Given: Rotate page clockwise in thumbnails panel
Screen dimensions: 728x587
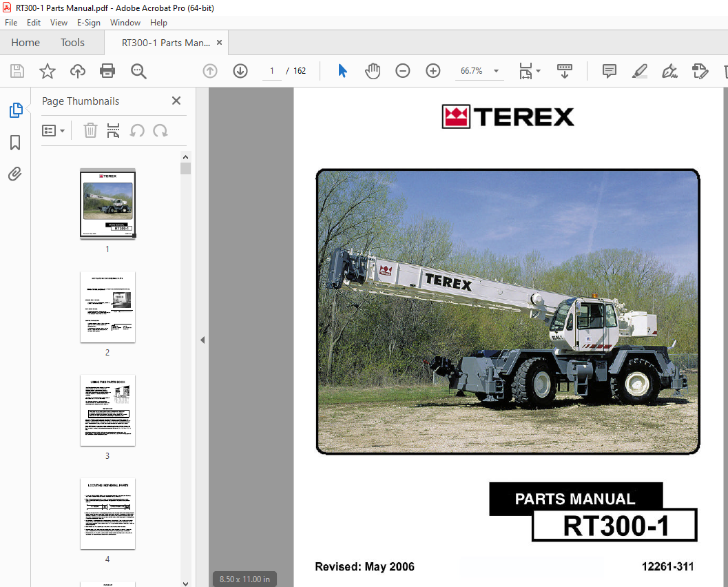Looking at the screenshot, I should pos(160,130).
